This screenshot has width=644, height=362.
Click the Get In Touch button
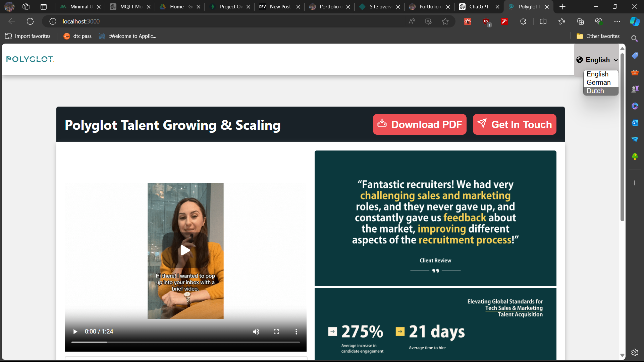pos(514,124)
